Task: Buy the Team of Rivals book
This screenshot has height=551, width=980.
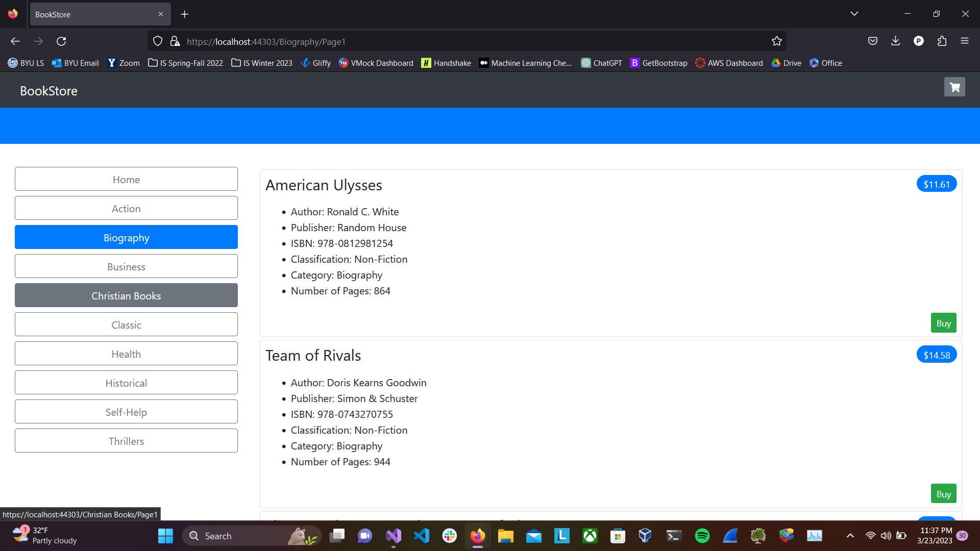Action: point(943,494)
